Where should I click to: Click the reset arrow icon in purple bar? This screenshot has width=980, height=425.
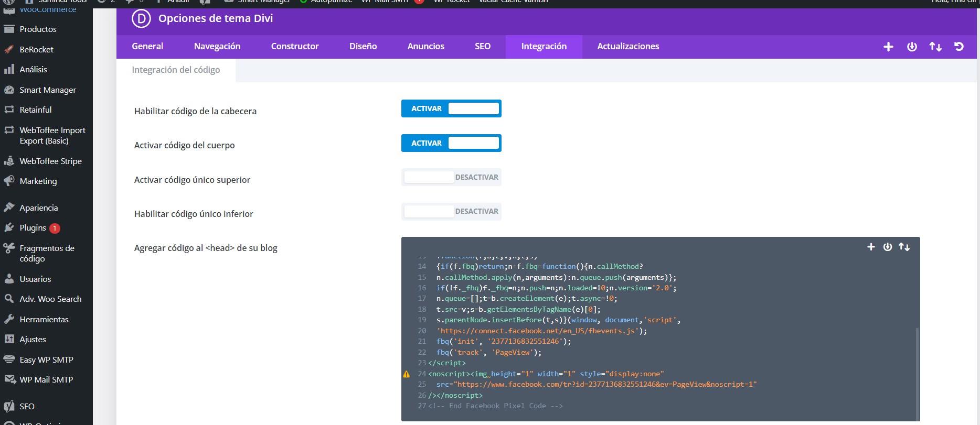coord(959,47)
